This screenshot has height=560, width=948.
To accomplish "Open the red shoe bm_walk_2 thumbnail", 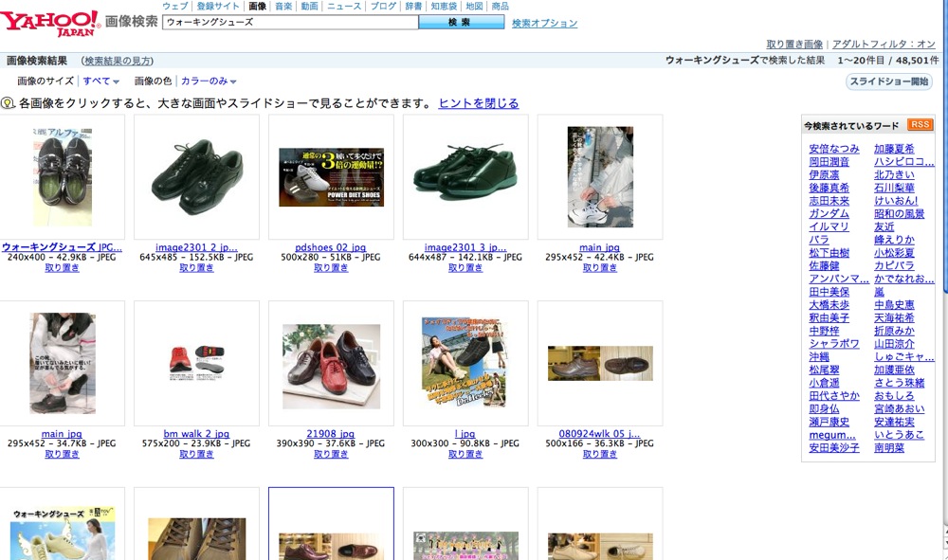I will (x=196, y=363).
